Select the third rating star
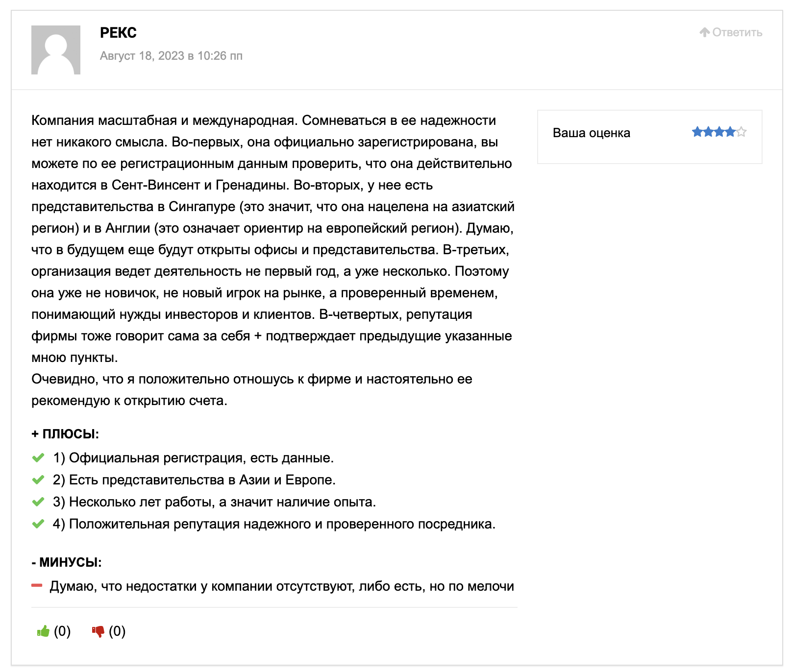This screenshot has height=672, width=791. (719, 132)
